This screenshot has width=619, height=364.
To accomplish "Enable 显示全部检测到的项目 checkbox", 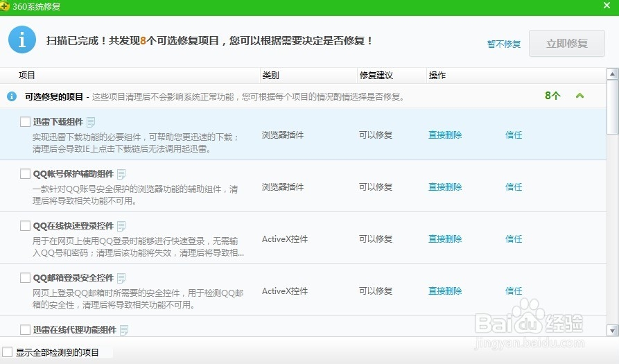I will 7,352.
